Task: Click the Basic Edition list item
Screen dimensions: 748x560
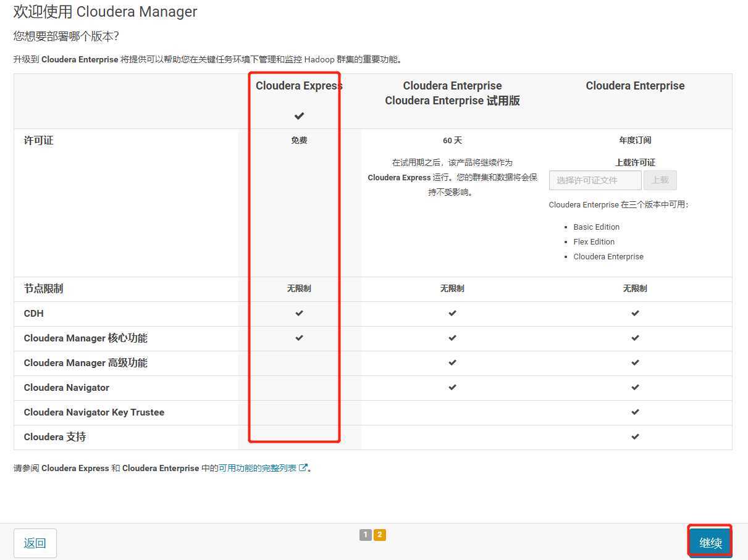Action: (x=597, y=227)
